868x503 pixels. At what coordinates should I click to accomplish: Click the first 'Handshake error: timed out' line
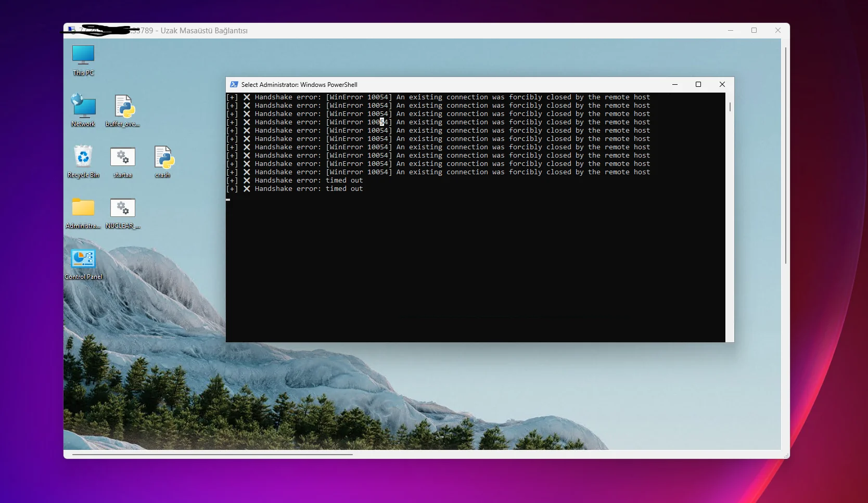point(295,180)
